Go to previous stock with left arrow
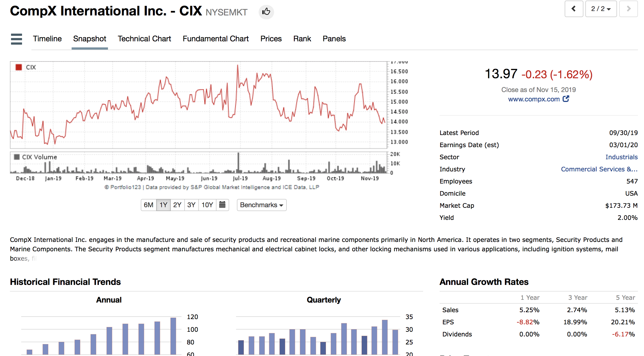644x356 pixels. click(573, 9)
